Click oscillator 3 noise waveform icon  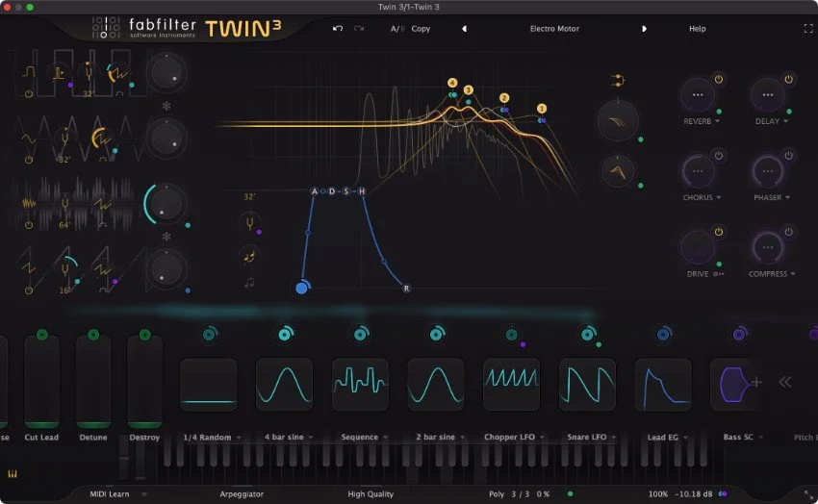click(29, 203)
